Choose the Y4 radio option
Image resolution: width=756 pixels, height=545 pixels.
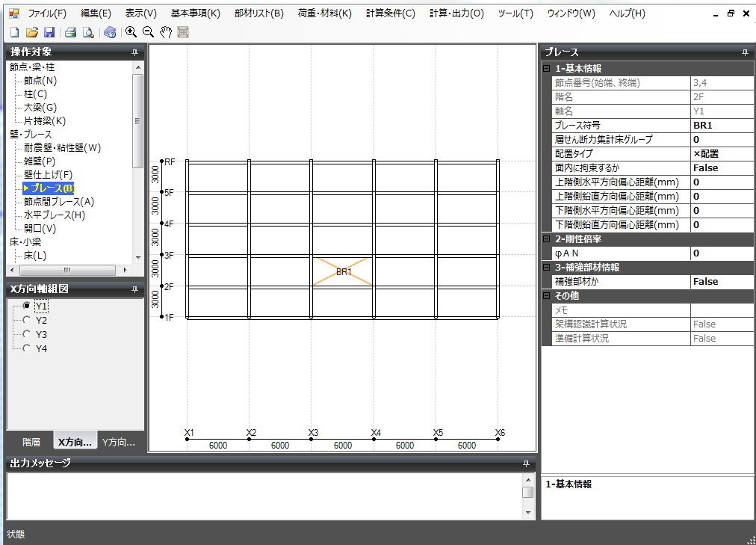(x=27, y=348)
